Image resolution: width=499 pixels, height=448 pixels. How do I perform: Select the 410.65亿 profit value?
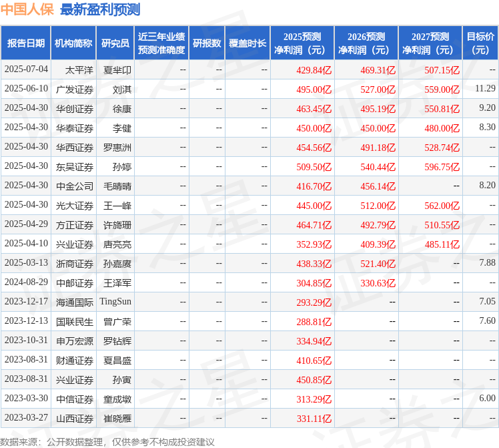pyautogui.click(x=314, y=361)
